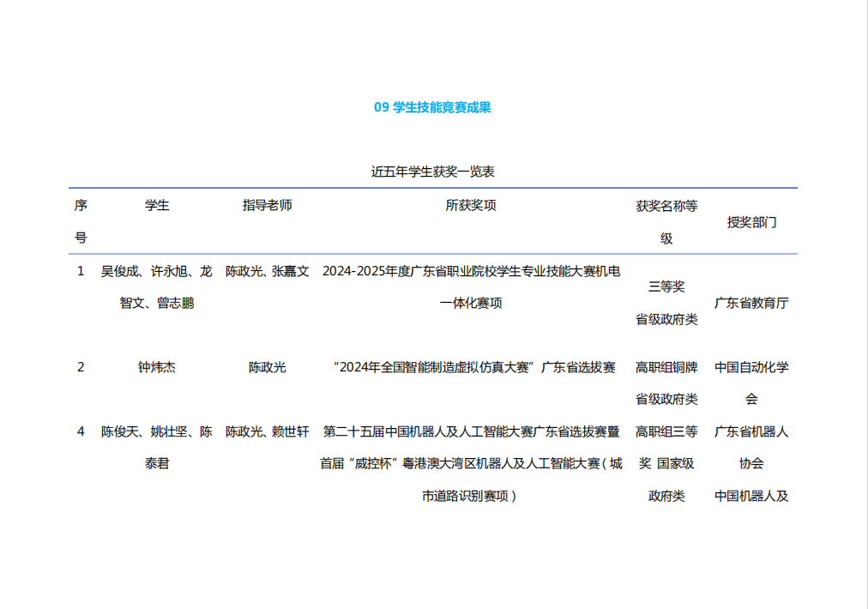Click the 所获奖项 column header

tap(471, 205)
